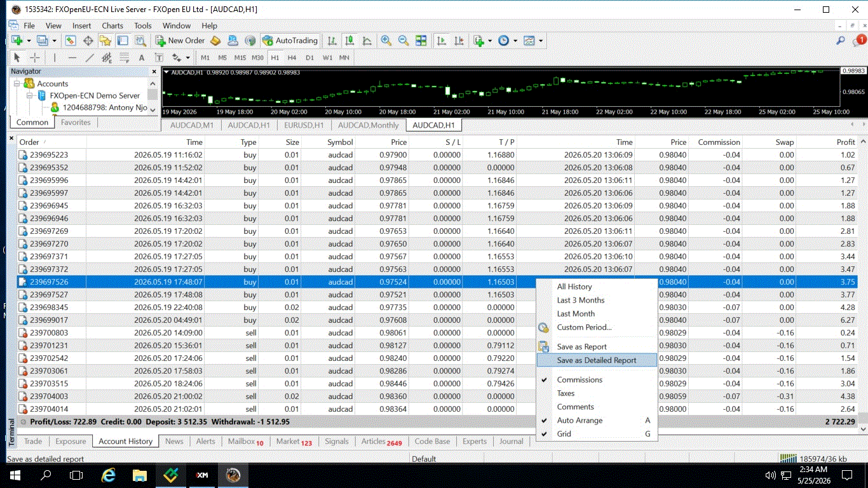This screenshot has height=488, width=868.
Task: Switch timeframe to M15
Action: pyautogui.click(x=240, y=57)
